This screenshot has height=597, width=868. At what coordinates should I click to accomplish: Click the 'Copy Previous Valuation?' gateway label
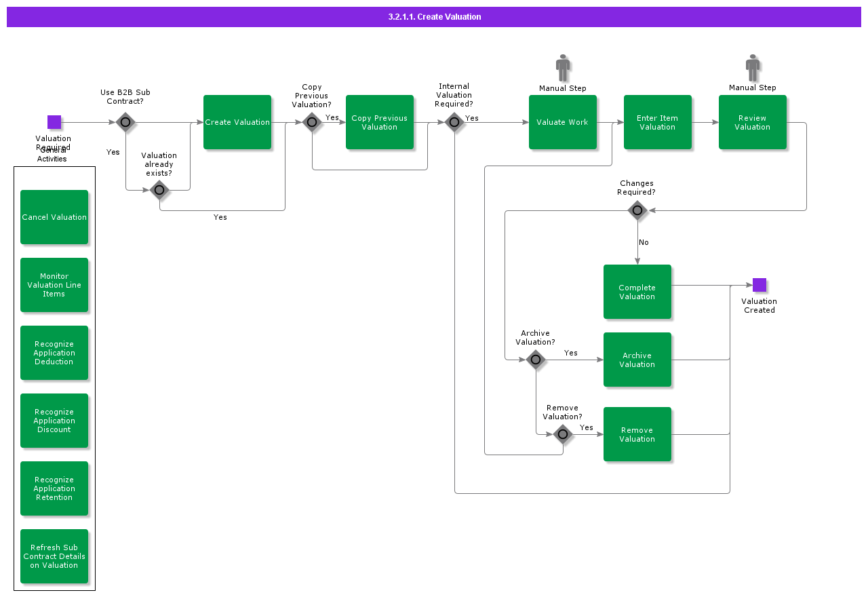point(312,96)
